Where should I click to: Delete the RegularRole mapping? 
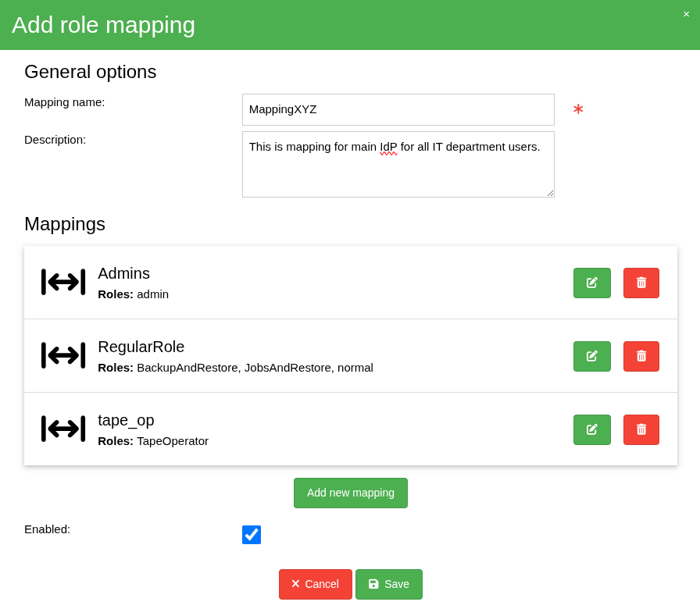pos(641,356)
